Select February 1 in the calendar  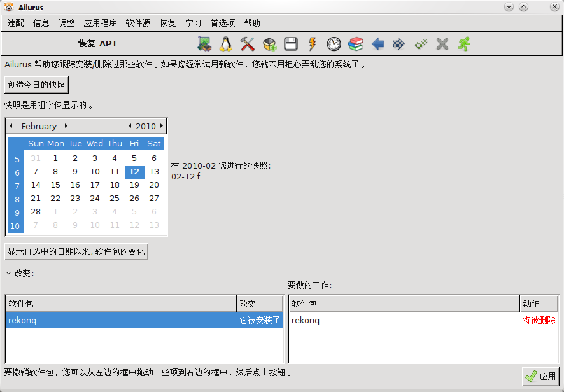[x=55, y=158]
